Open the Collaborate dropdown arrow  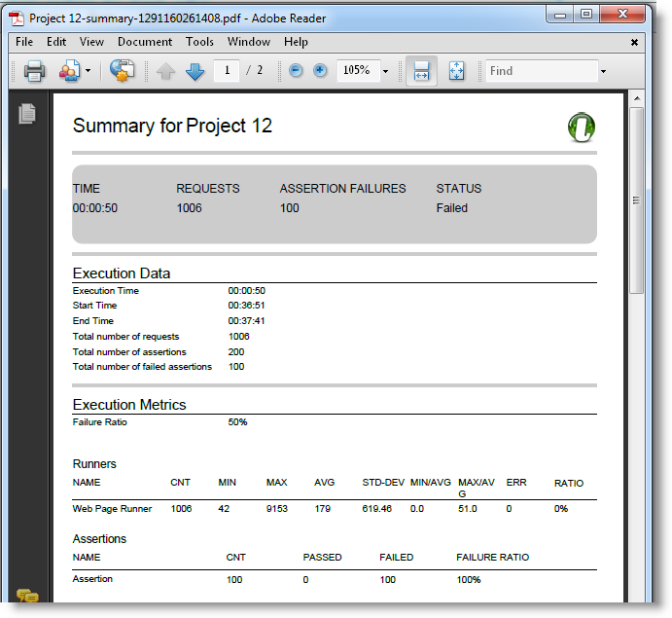coord(88,71)
